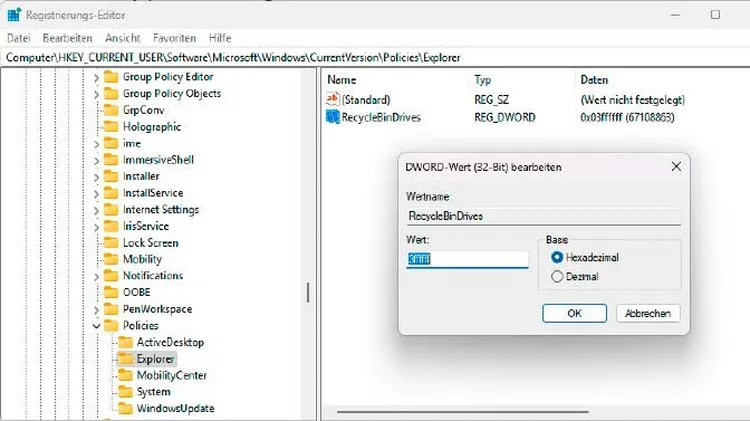Screen dimensions: 750x421
Task: Expand the ImmersiveShell tree node
Action: [97, 160]
